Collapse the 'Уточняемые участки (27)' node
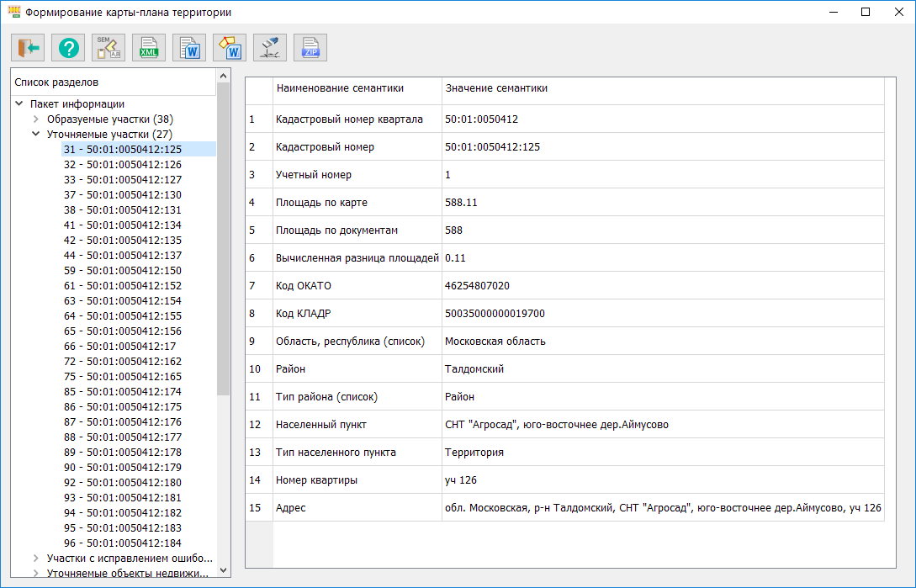Screen dimensions: 916x588 (36, 135)
